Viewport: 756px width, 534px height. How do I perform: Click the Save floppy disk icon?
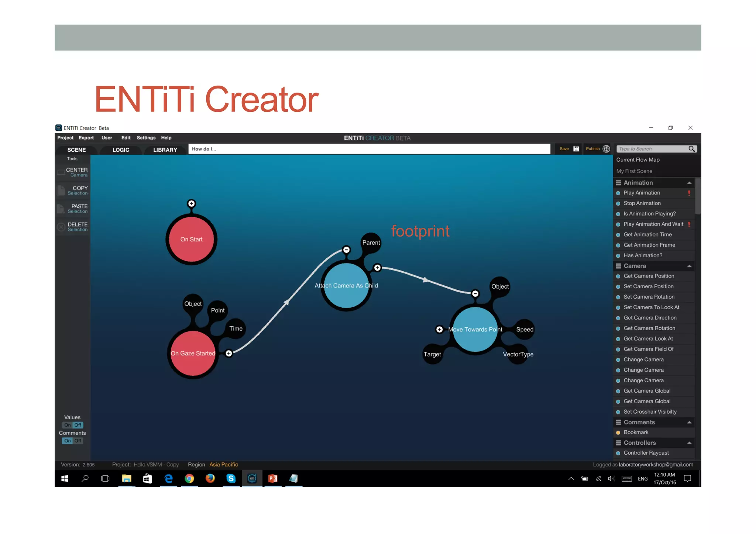[576, 149]
